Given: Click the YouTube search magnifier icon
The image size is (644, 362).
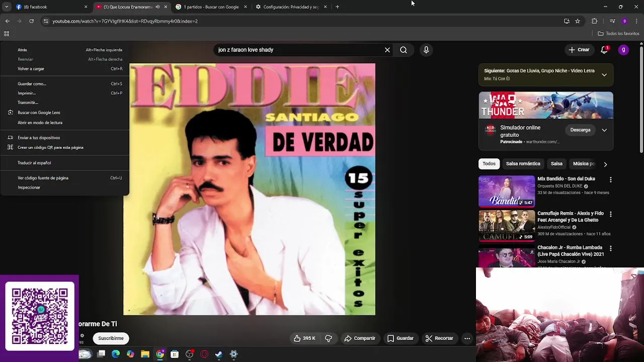Looking at the screenshot, I should 404,50.
